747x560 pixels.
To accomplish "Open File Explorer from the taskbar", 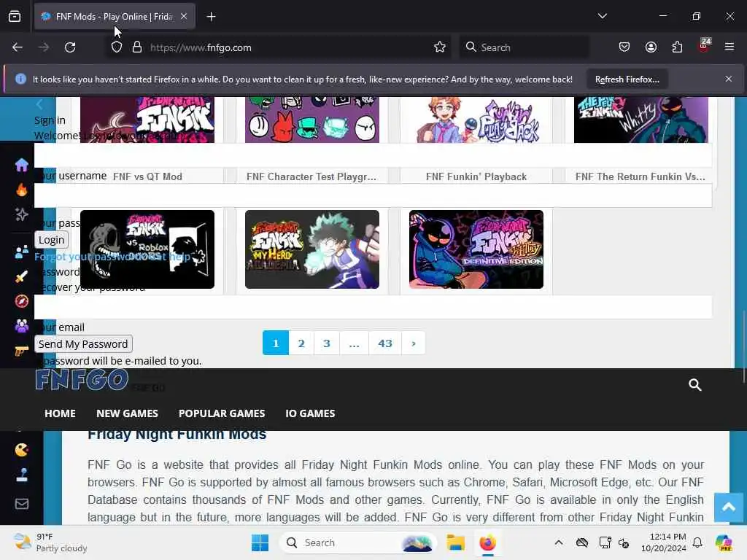I will coord(455,542).
